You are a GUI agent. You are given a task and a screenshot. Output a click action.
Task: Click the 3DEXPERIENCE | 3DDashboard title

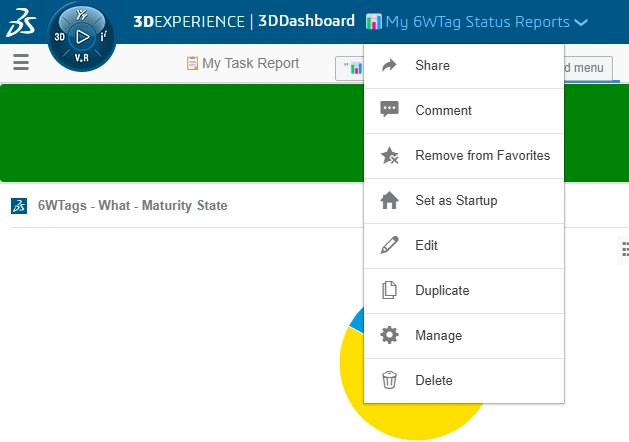[x=244, y=21]
